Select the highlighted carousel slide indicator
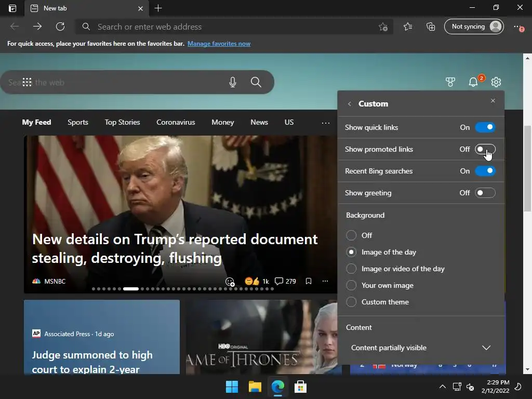This screenshot has width=532, height=399. coord(130,289)
